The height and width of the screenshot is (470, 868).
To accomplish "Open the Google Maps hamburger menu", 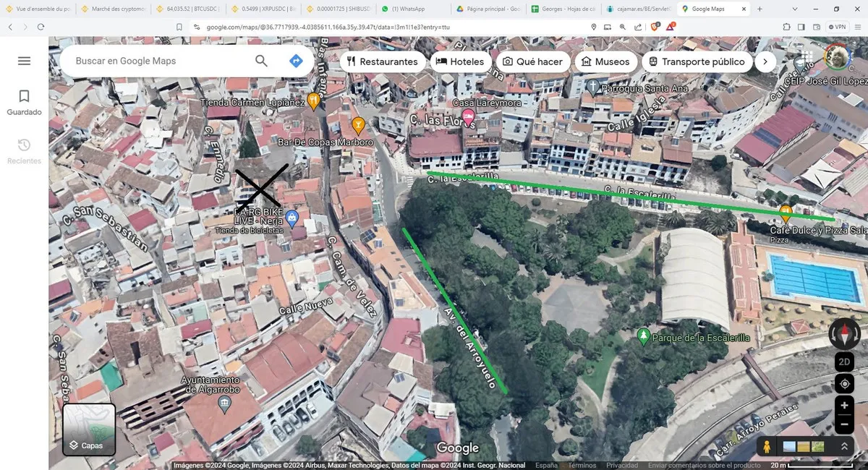I will (24, 61).
